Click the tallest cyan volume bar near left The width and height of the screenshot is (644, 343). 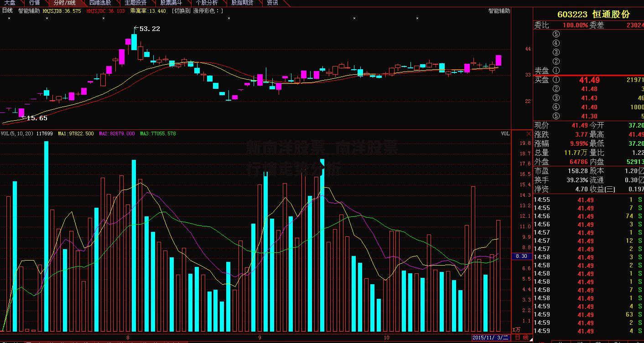[46, 236]
